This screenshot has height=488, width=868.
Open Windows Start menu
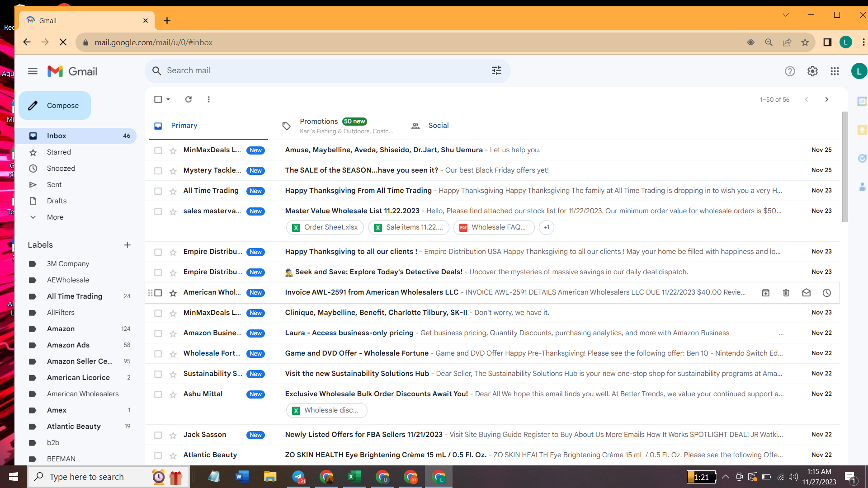coord(13,477)
